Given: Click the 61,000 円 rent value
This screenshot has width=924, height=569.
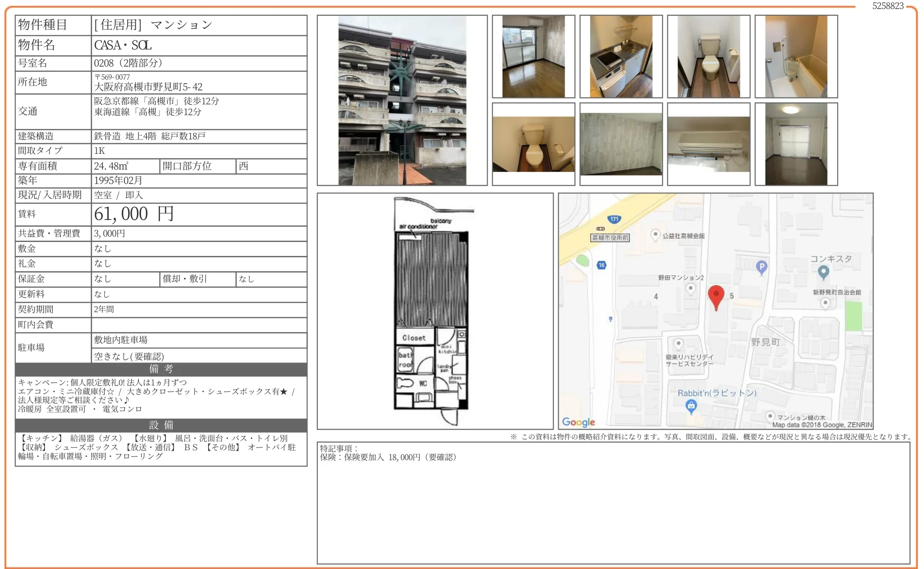Looking at the screenshot, I should (x=133, y=214).
